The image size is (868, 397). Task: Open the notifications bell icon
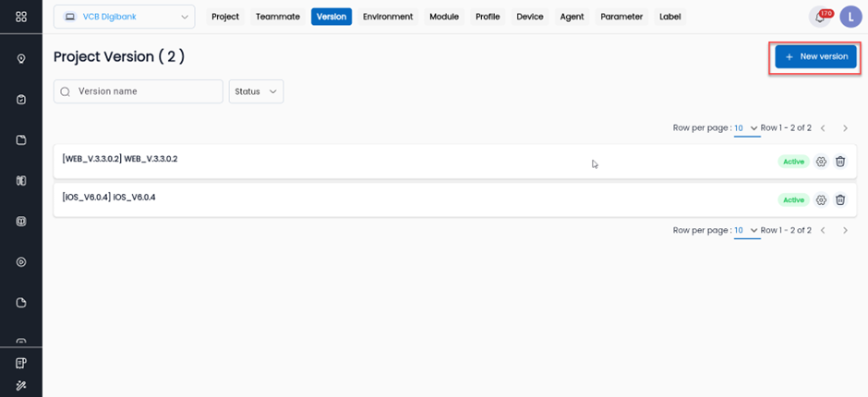tap(819, 18)
